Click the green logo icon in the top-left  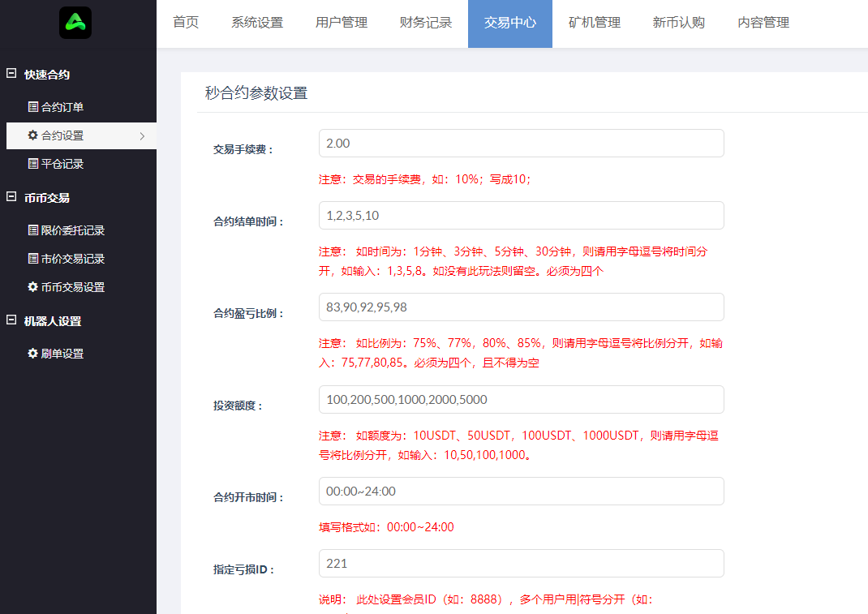[75, 23]
